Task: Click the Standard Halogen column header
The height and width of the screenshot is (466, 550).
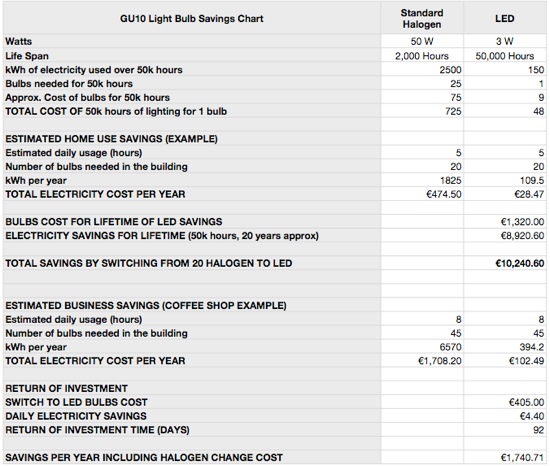Action: [x=422, y=19]
